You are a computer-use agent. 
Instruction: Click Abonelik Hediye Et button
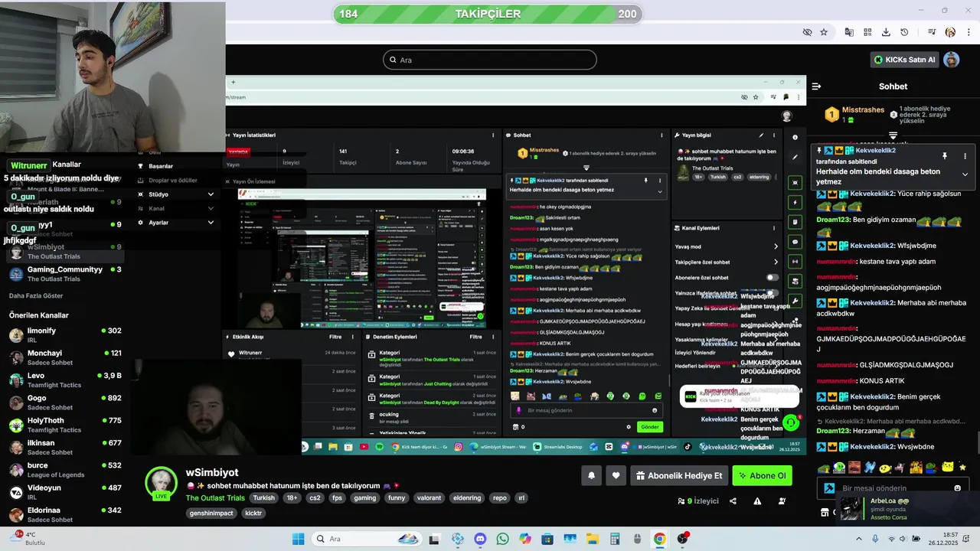[x=679, y=476]
